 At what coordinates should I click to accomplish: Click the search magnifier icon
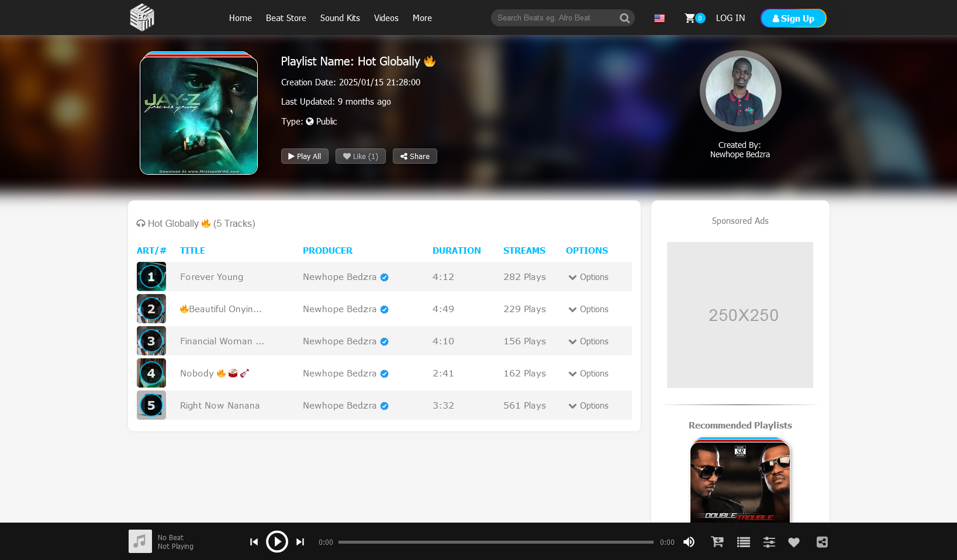click(x=624, y=18)
